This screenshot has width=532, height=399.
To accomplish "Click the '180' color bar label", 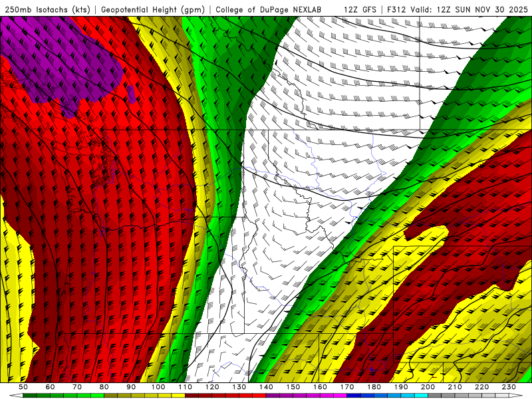I will point(374,387).
